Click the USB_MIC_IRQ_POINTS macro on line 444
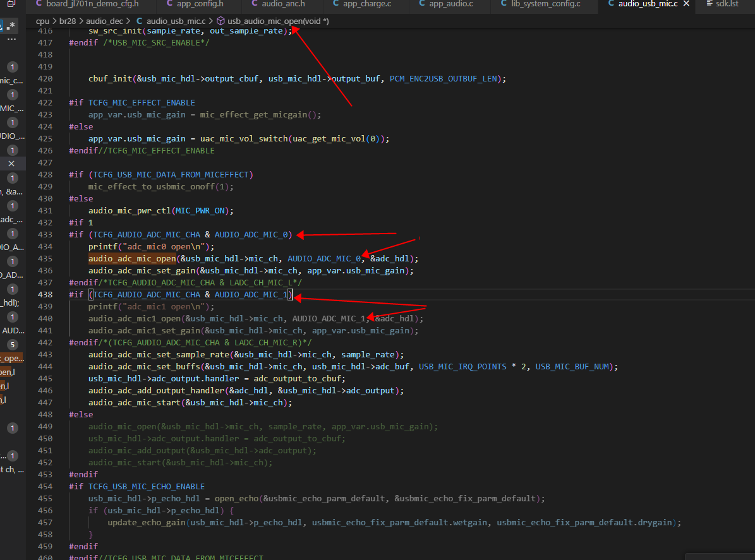Screen dimensions: 755x560 (x=462, y=367)
